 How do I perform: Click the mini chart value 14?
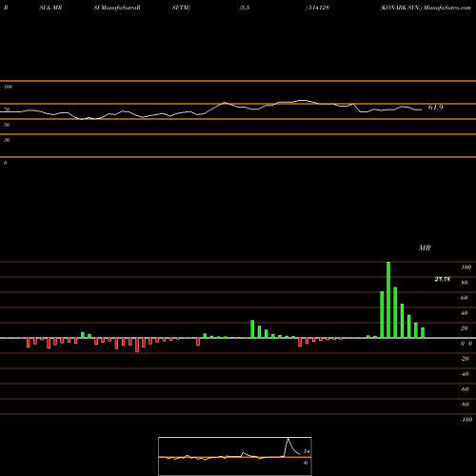307,451
